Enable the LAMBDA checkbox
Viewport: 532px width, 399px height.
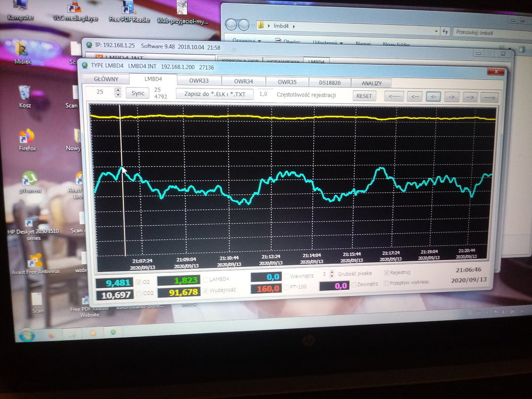coord(205,279)
